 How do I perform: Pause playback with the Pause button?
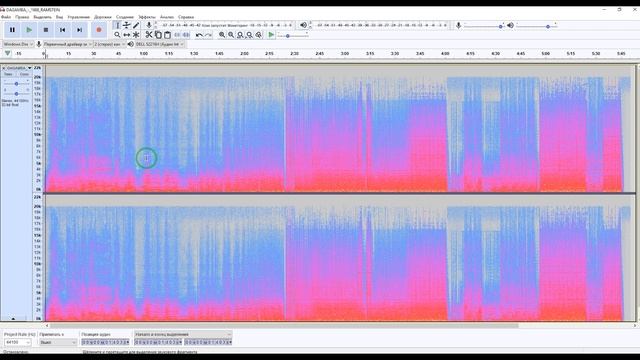pyautogui.click(x=12, y=30)
